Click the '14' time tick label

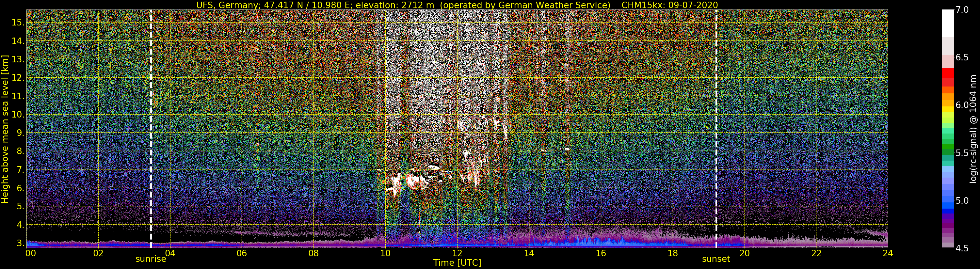529,253
